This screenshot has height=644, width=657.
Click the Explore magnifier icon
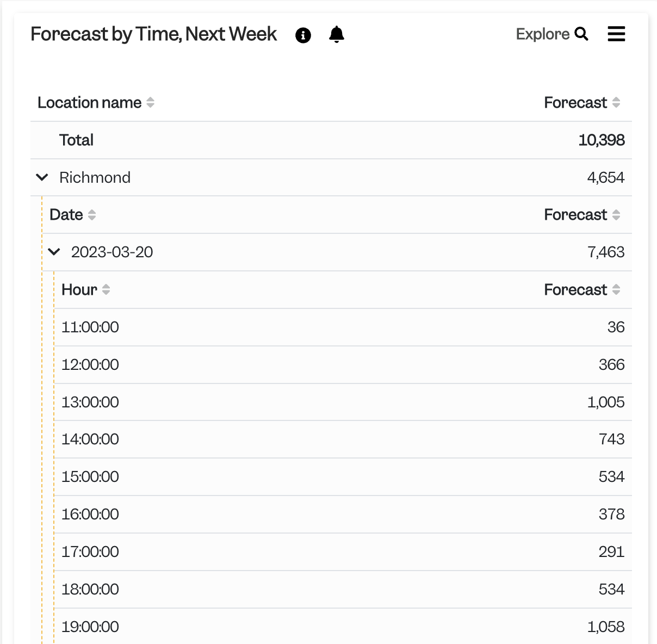(x=581, y=34)
